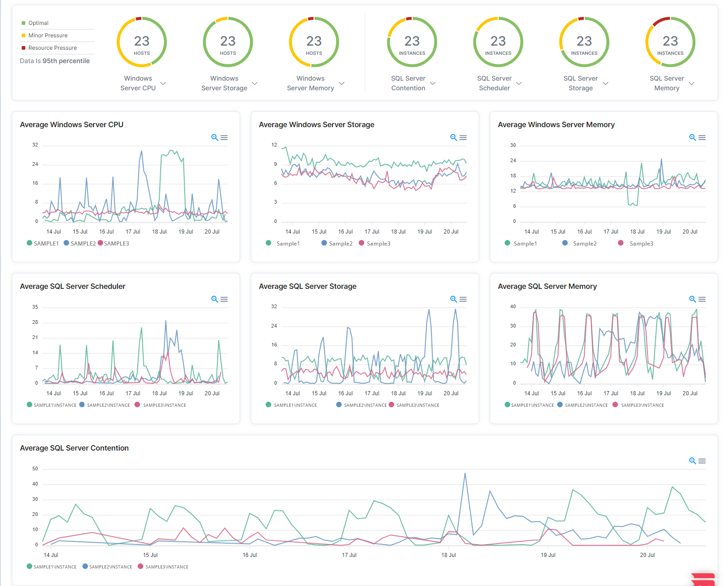Click zoom icon on Average Windows Server CPU chart

215,137
